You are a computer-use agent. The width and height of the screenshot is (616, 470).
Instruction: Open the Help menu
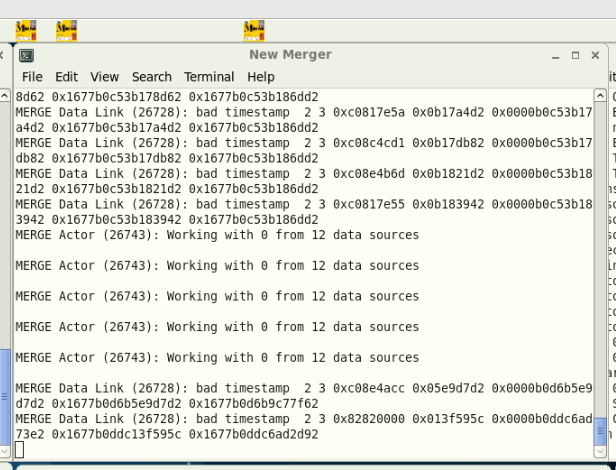pyautogui.click(x=261, y=77)
